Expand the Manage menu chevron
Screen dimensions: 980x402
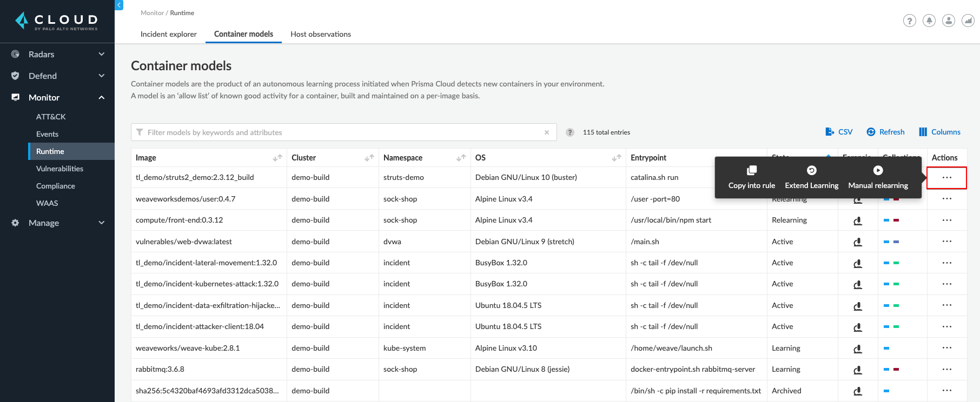102,223
